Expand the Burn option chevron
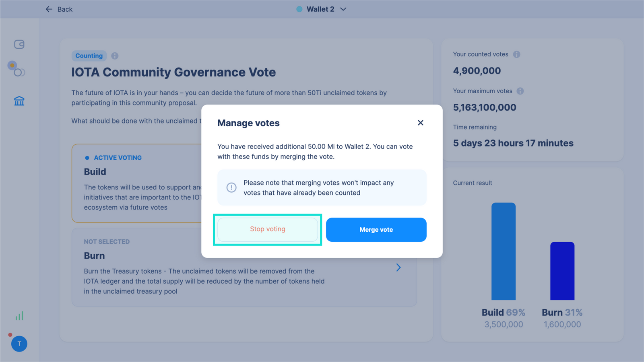 coord(398,267)
